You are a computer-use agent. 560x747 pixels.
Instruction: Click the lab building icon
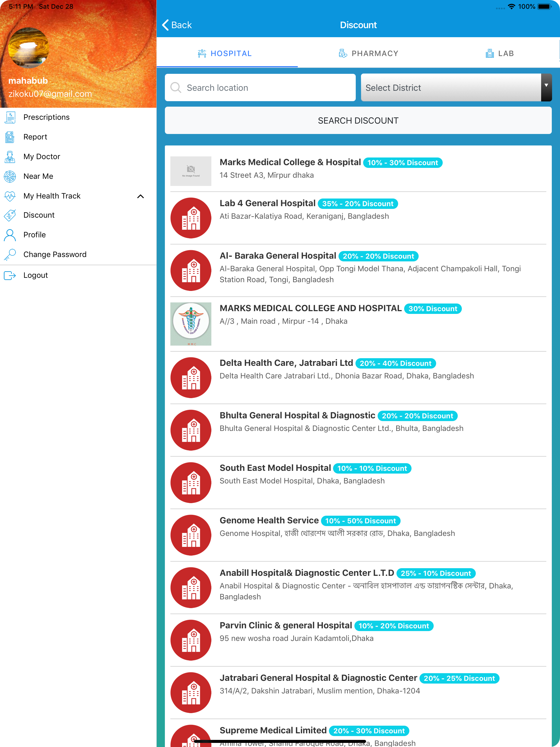490,53
